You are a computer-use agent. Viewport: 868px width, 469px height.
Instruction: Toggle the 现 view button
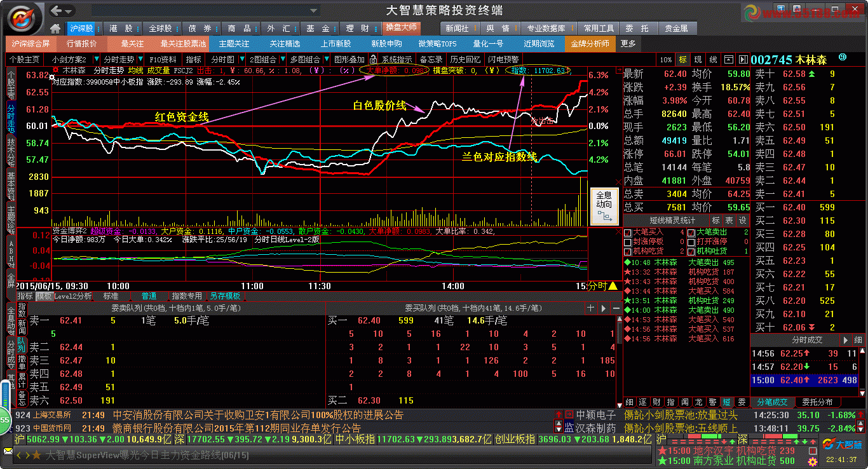click(698, 59)
